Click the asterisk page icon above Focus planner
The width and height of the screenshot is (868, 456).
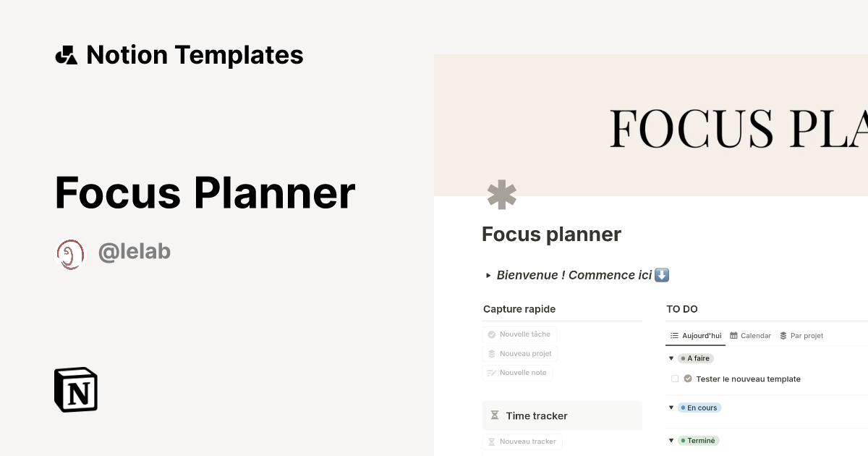(502, 194)
